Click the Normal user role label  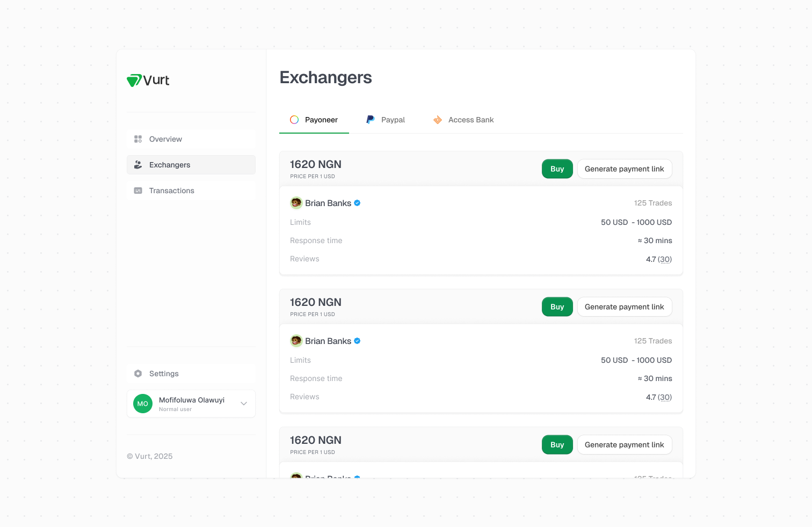[175, 409]
